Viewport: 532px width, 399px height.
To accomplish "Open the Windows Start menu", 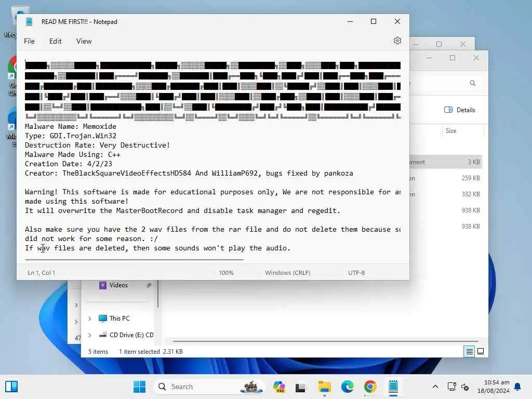I will pos(139,387).
